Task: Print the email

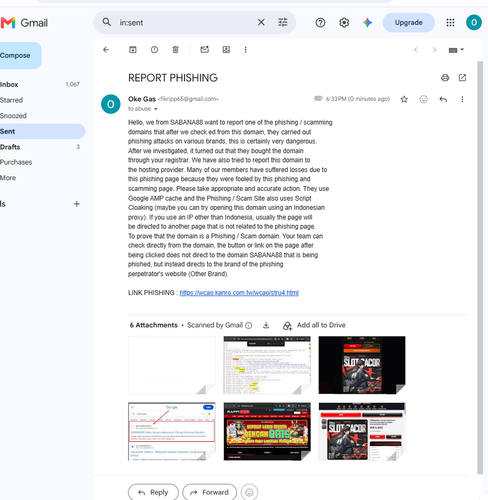Action: pyautogui.click(x=445, y=78)
